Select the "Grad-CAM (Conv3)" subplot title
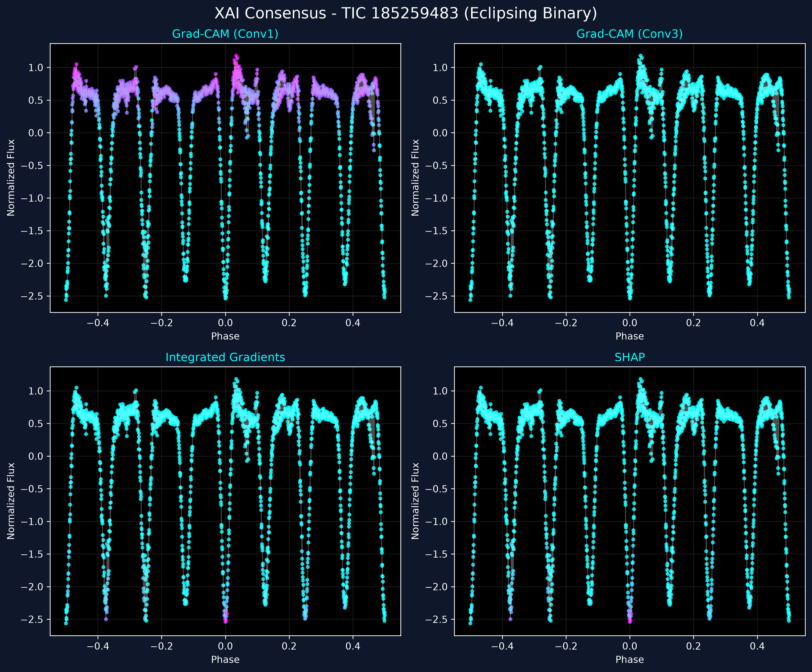The image size is (812, 672). point(630,34)
